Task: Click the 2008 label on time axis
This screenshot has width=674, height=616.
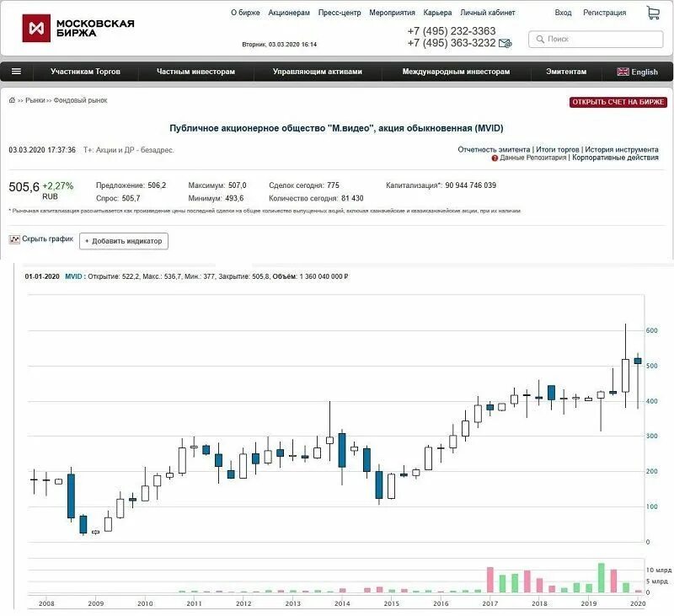Action: pyautogui.click(x=46, y=603)
